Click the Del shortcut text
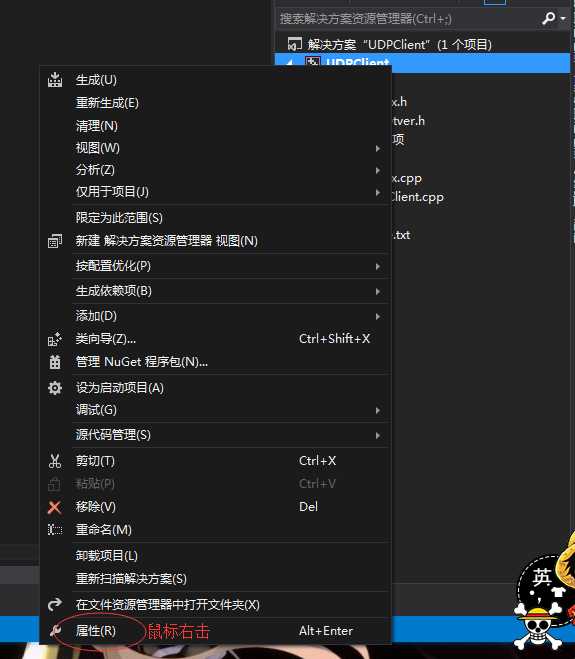The image size is (575, 659). [308, 507]
